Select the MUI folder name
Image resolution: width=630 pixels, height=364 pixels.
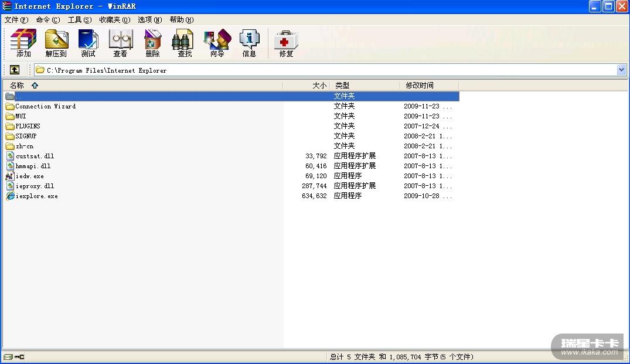tap(21, 116)
